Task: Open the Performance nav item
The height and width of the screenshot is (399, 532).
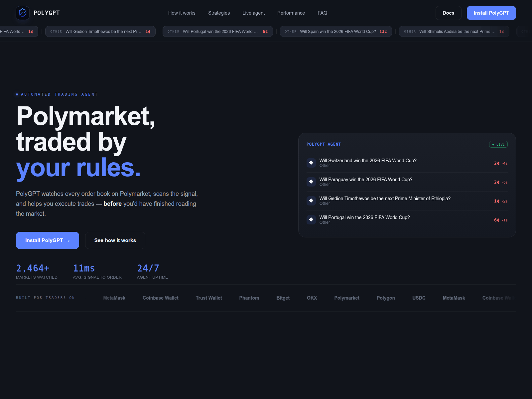Action: click(x=291, y=13)
